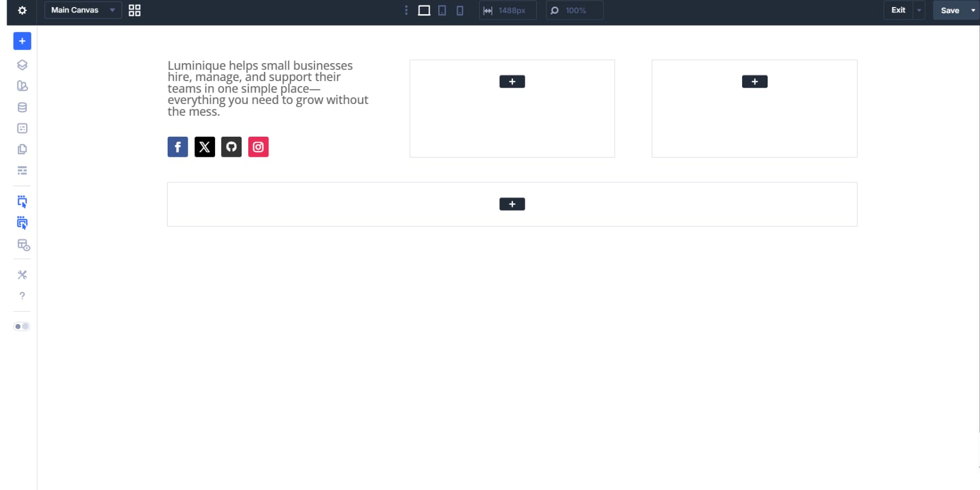Select the design assets sidebar icon
The image size is (980, 490).
(x=22, y=86)
